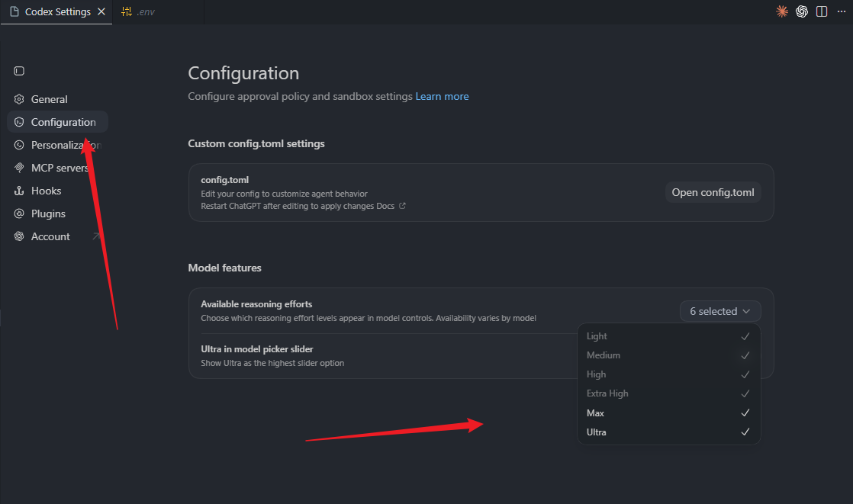This screenshot has height=504, width=853.
Task: Close the Codex Settings tab
Action: [101, 11]
